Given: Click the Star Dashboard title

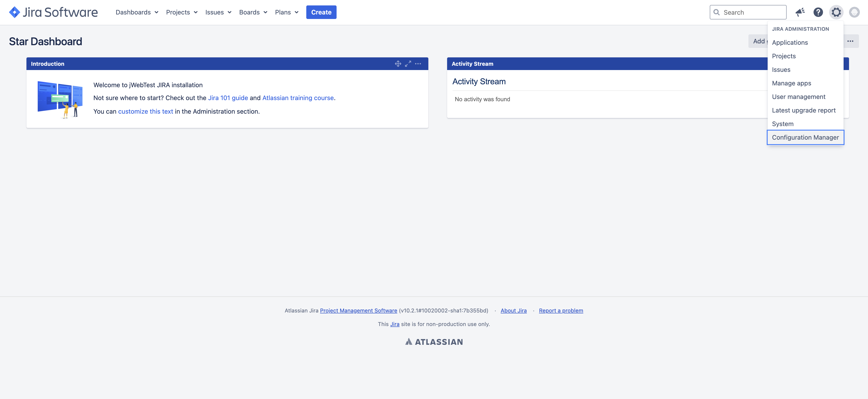Looking at the screenshot, I should click(x=45, y=41).
